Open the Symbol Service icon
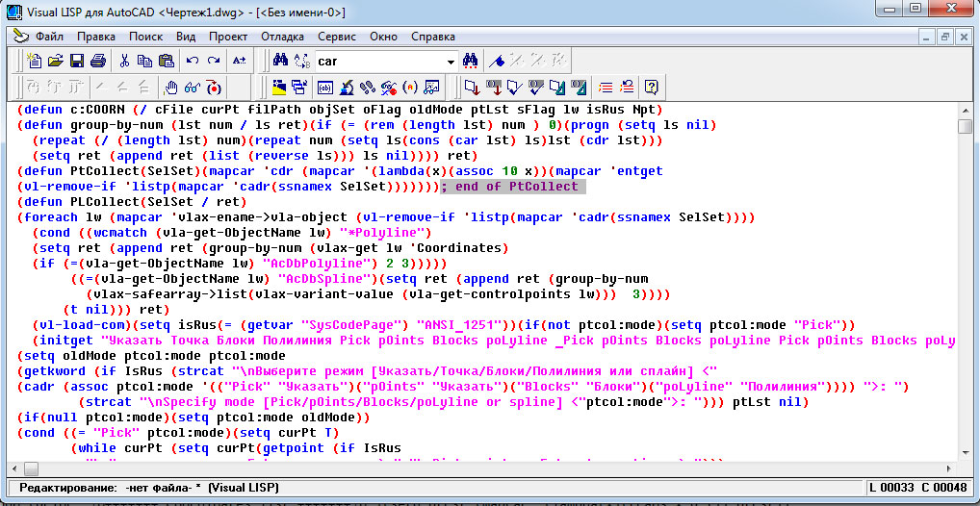 pos(389,87)
